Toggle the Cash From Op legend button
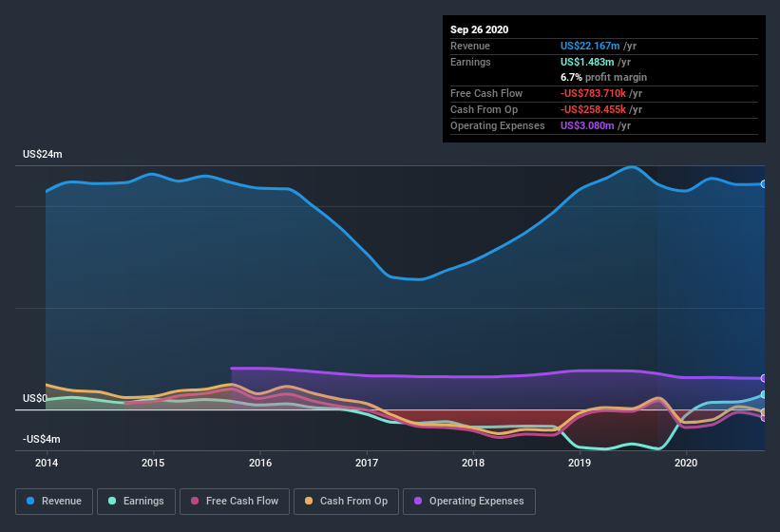This screenshot has height=532, width=780. [x=346, y=502]
